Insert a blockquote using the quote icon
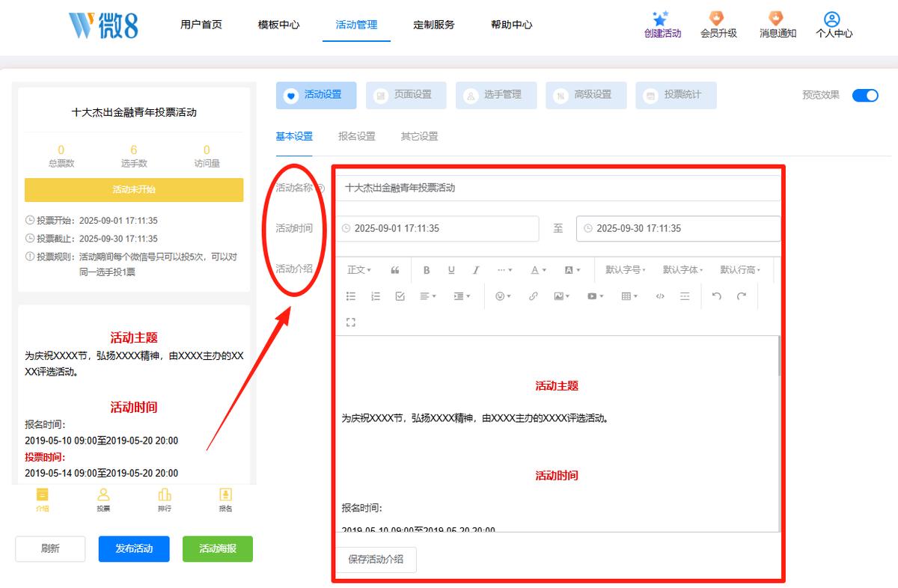This screenshot has height=588, width=898. (x=395, y=270)
